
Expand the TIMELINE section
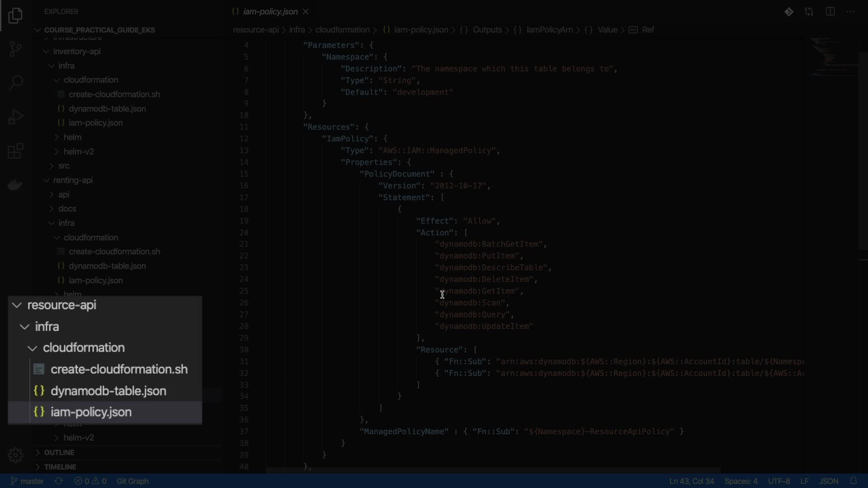[60, 467]
